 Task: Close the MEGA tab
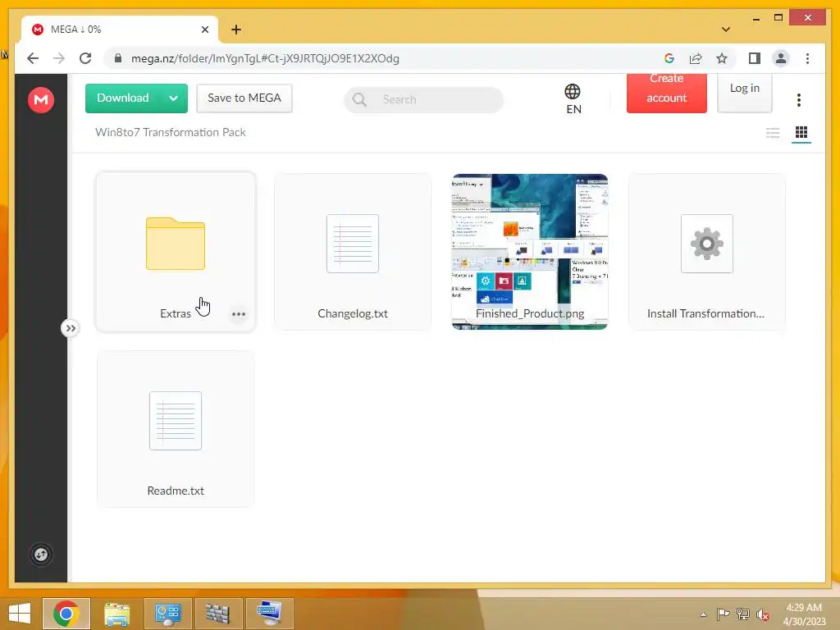coord(204,30)
